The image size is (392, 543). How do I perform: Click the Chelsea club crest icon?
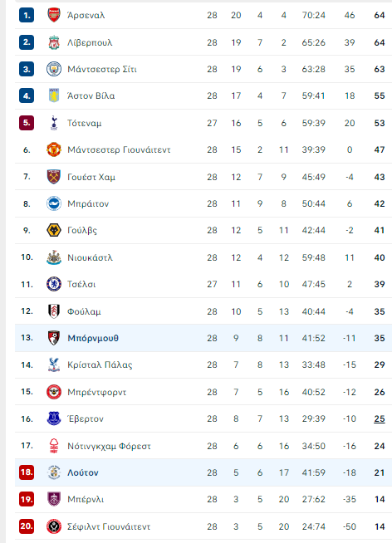(54, 284)
